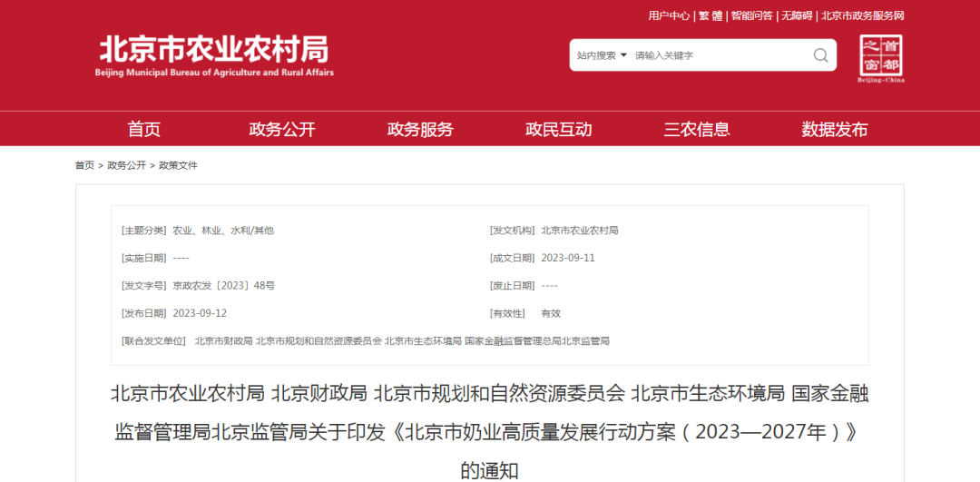Open 数据发布 navigation item

coord(835,130)
